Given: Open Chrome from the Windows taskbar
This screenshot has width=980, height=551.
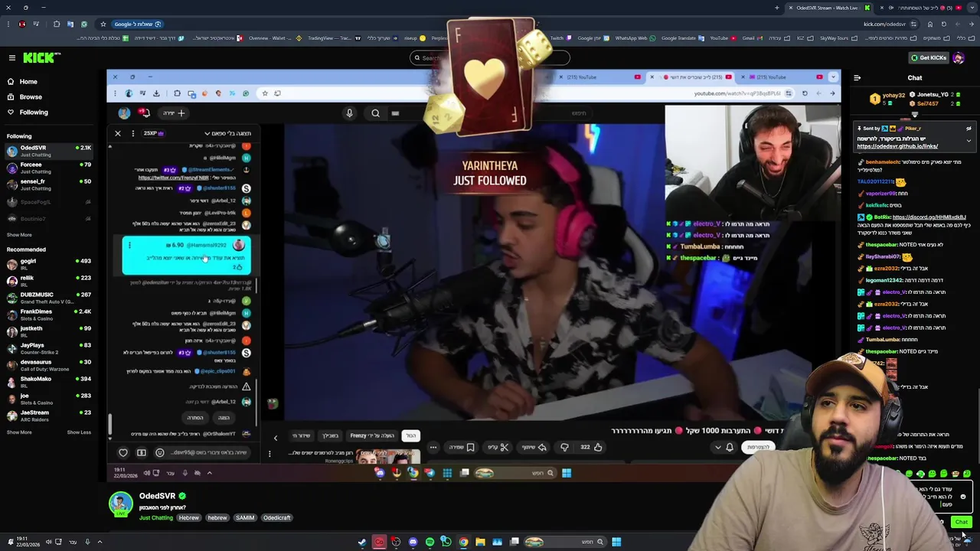Looking at the screenshot, I should click(463, 542).
